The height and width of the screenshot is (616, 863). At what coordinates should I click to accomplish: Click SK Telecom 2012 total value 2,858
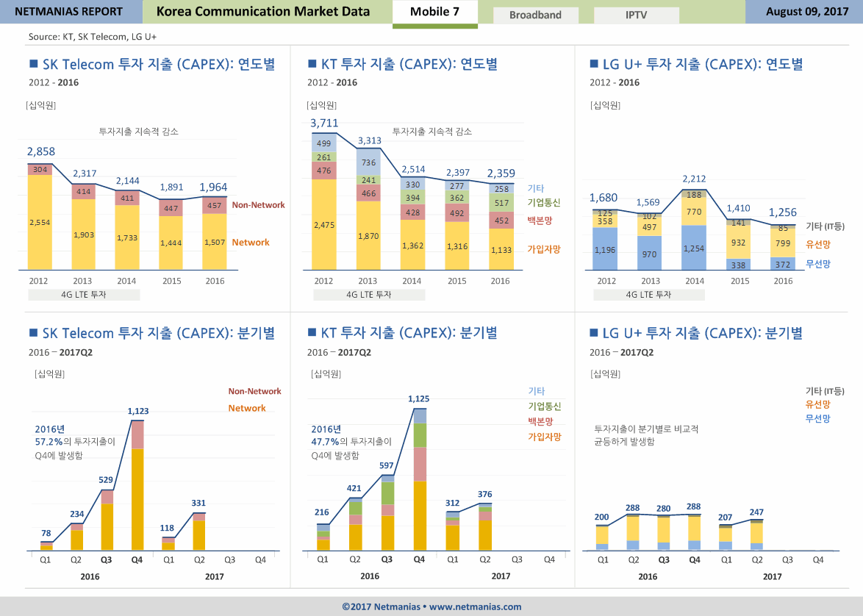pos(41,151)
